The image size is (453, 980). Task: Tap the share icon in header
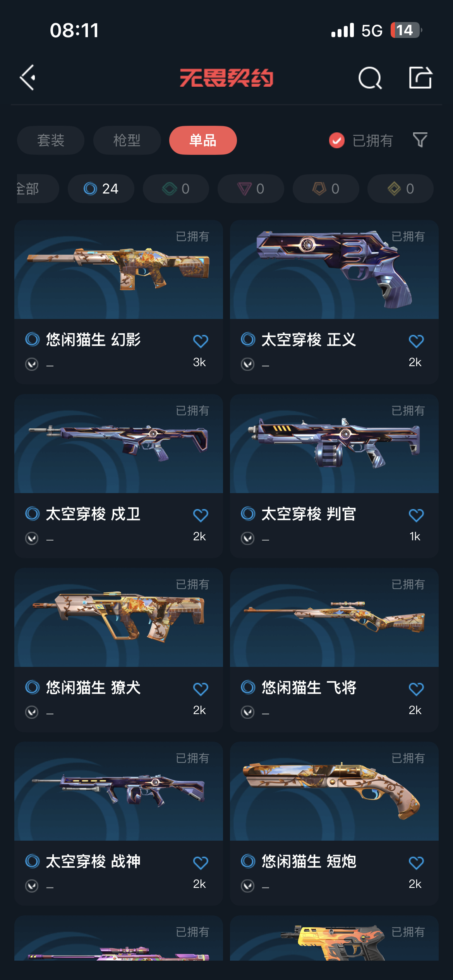420,77
